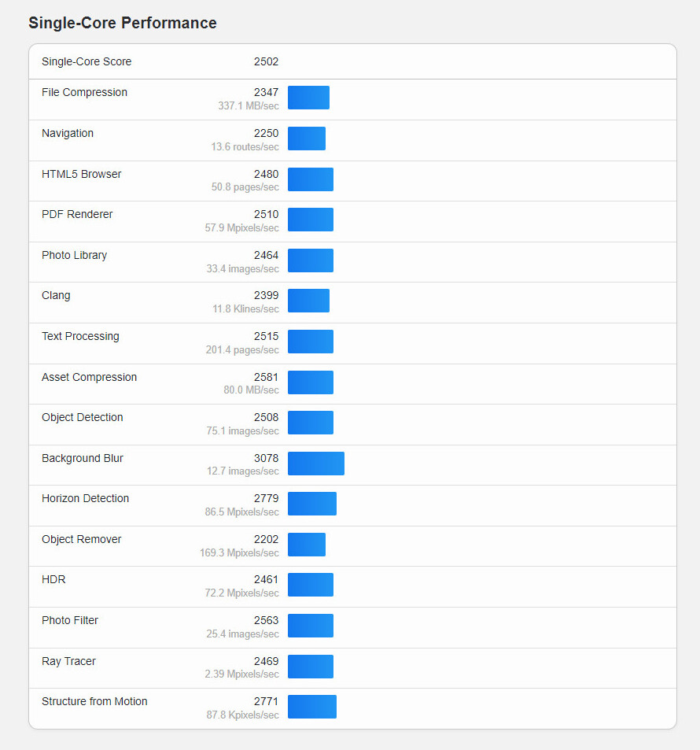Viewport: 700px width, 750px height.
Task: Select the PDF Renderer score 2510
Action: pos(266,214)
